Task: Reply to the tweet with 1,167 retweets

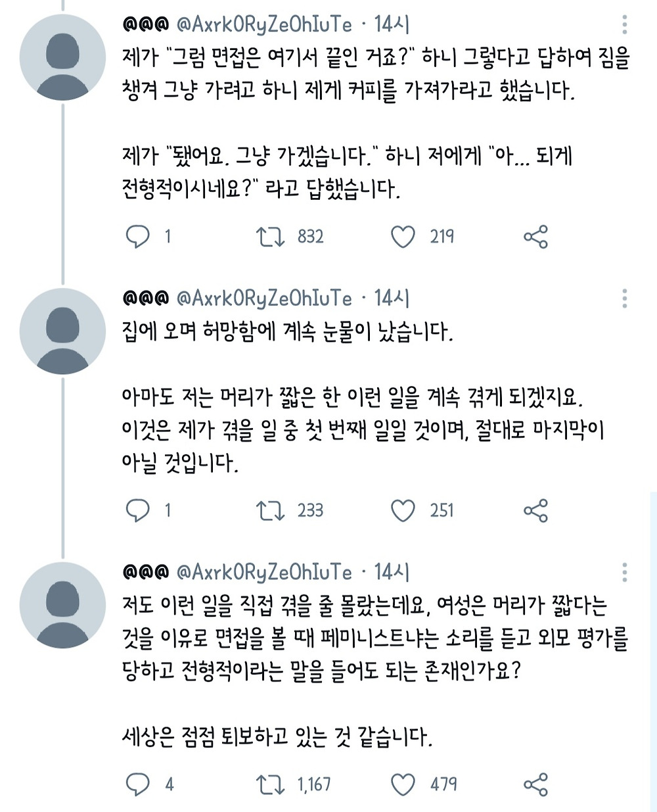Action: click(138, 784)
